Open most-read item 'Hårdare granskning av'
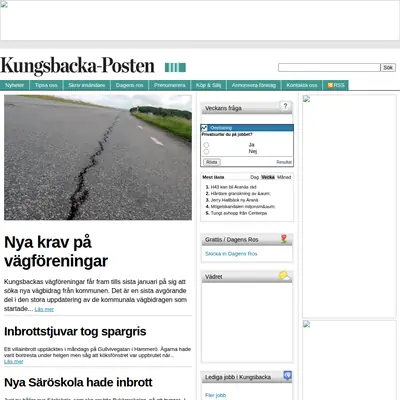Viewport: 400px width, 400px height. pyautogui.click(x=241, y=193)
